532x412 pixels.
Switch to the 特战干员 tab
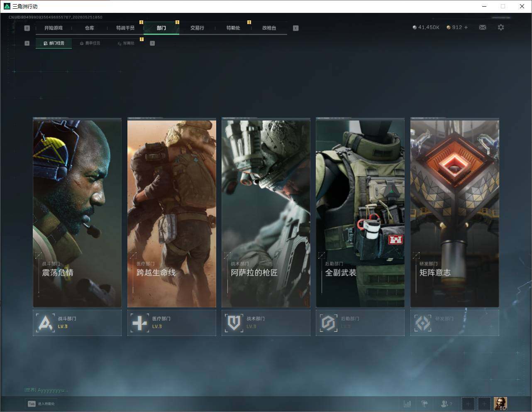(125, 28)
